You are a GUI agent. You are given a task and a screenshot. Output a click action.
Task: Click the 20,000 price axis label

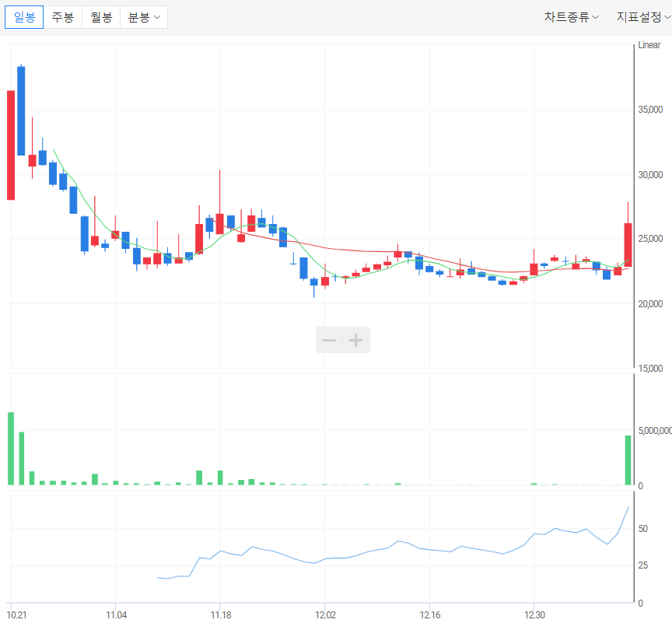650,304
